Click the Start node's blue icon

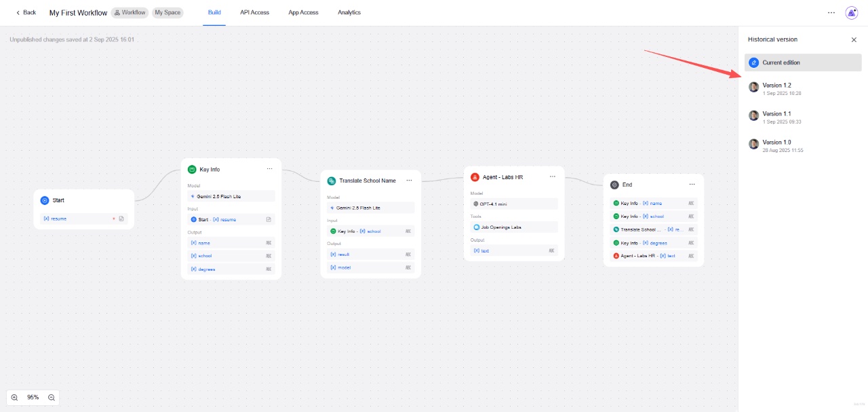pos(45,200)
